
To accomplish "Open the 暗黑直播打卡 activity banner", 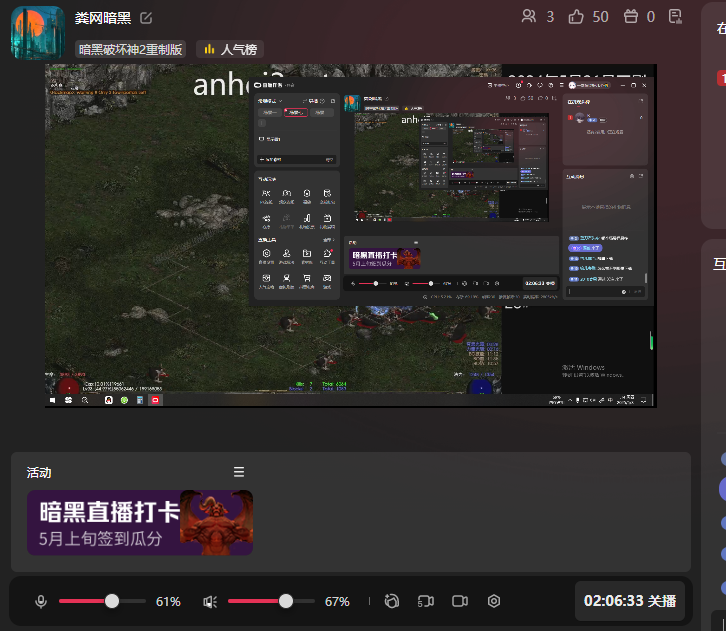I will click(x=140, y=523).
